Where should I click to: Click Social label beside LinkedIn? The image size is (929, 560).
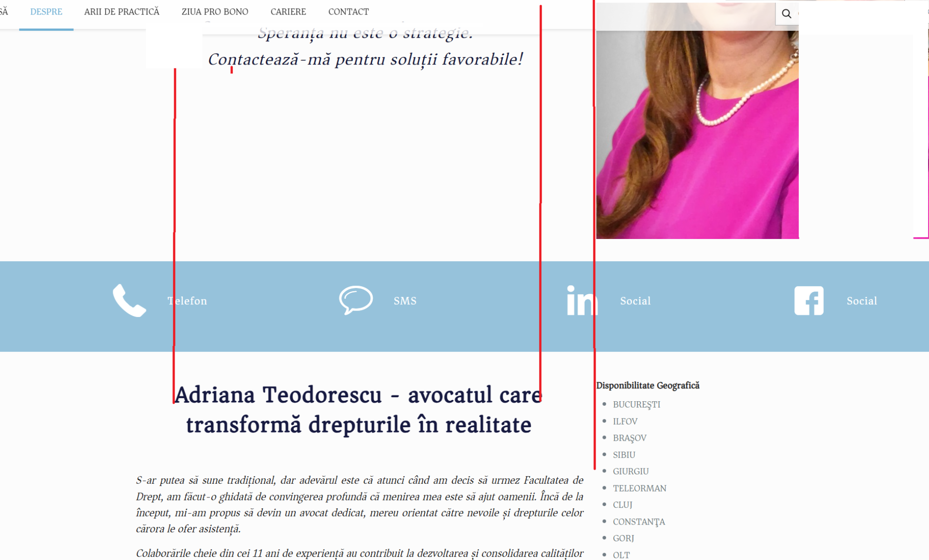635,301
